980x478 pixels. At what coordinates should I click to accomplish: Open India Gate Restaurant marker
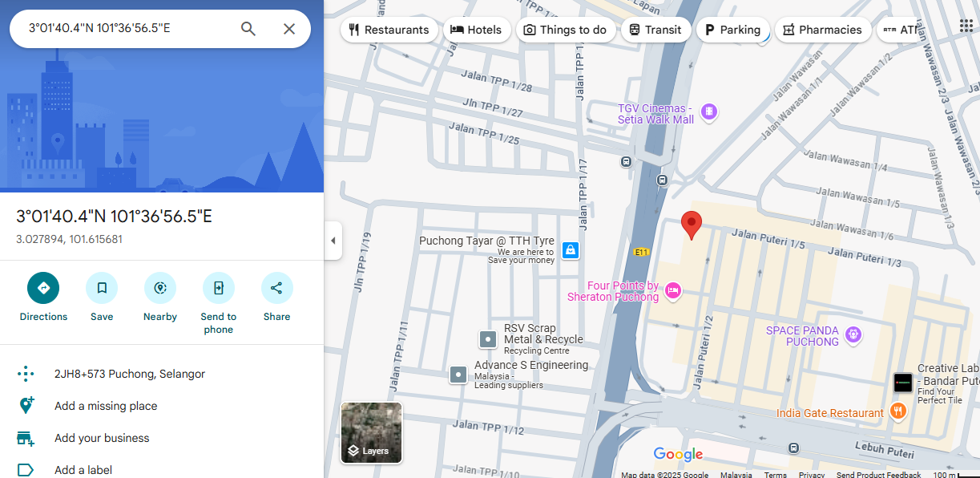[x=897, y=412]
